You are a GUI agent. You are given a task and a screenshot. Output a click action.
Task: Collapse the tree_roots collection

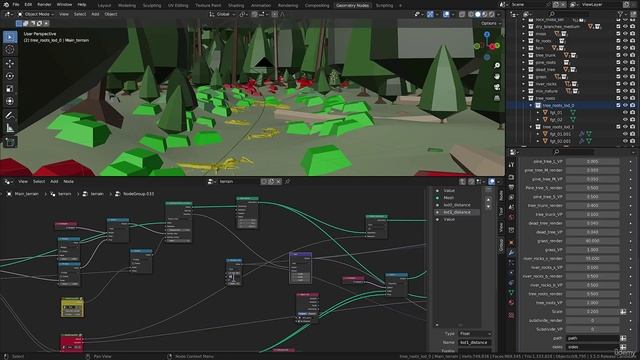coord(524,98)
